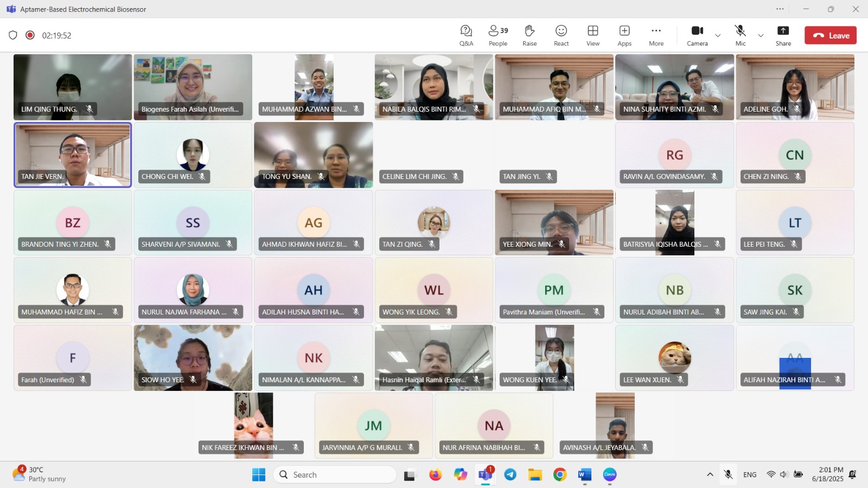
Task: Open More actions in meeting toolbar
Action: pyautogui.click(x=656, y=36)
